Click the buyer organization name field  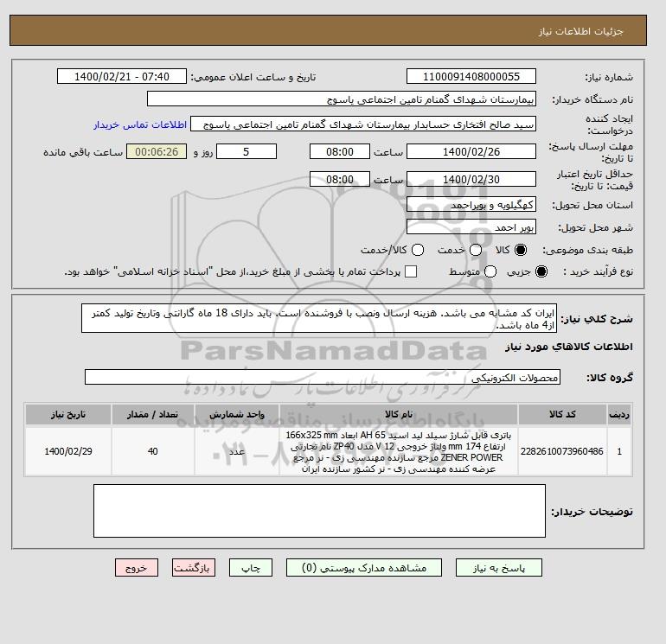[x=342, y=99]
